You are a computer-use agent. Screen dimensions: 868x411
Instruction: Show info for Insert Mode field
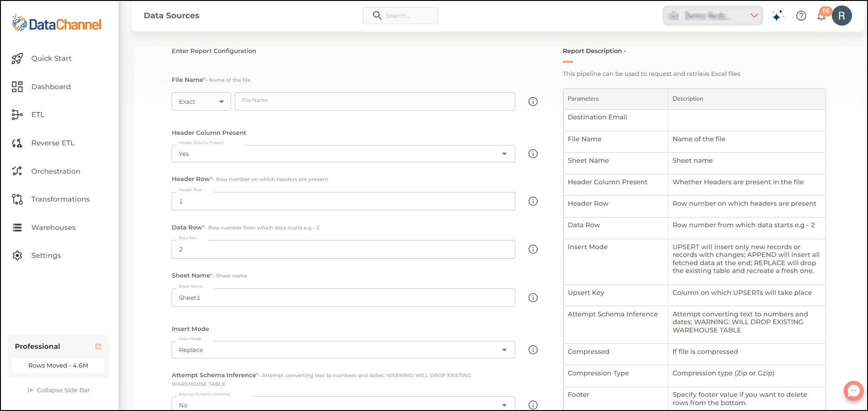(x=533, y=350)
